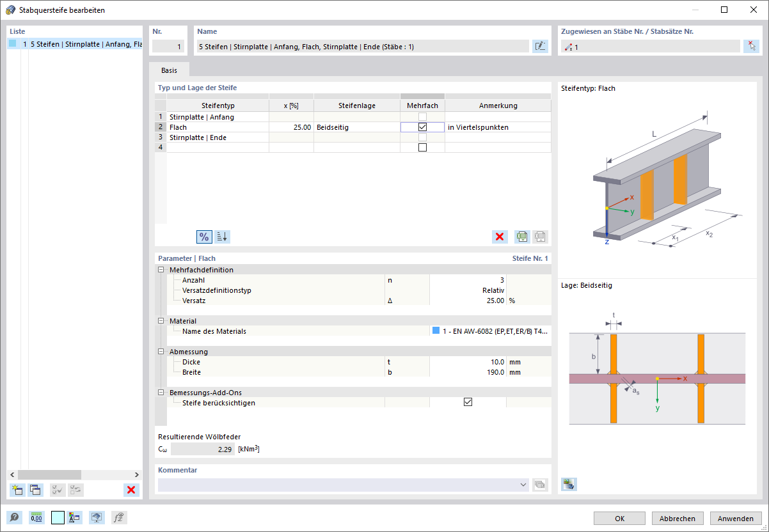Click blue material color swatch
The image size is (769, 532).
click(x=436, y=331)
